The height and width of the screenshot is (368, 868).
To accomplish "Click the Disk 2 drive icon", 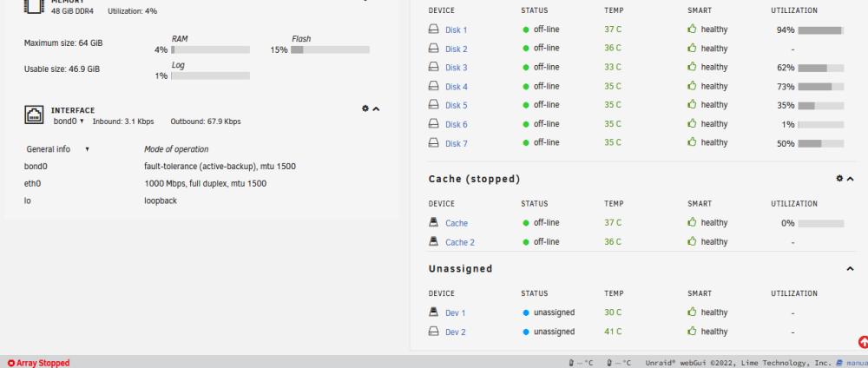I will (434, 48).
